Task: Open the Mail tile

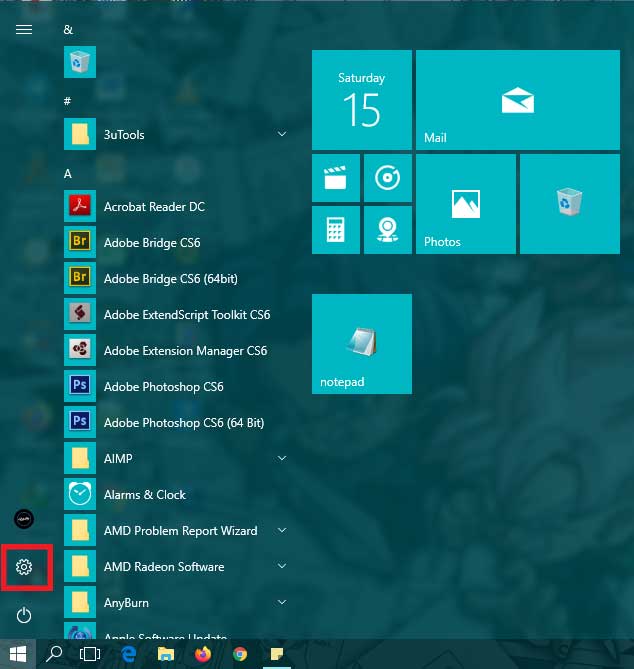Action: coord(466,100)
